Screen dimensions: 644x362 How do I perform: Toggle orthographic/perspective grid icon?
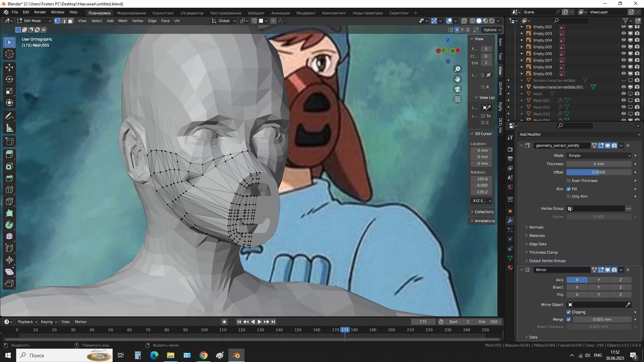458,99
